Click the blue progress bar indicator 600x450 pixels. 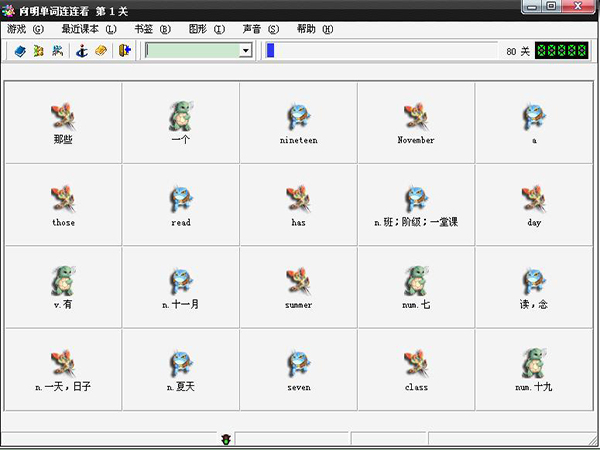[271, 51]
